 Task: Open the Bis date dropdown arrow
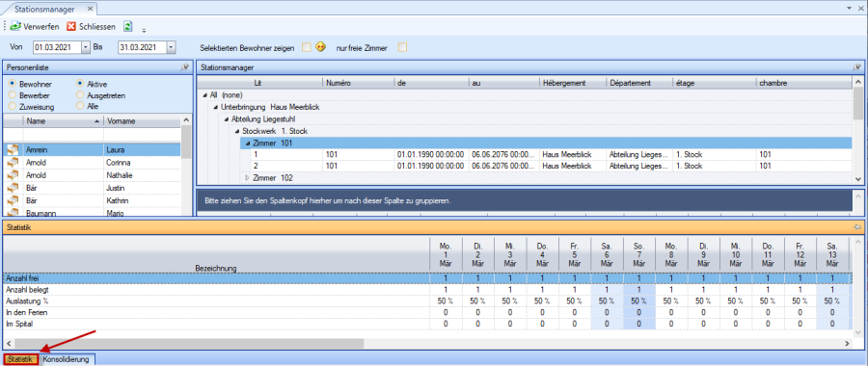point(171,47)
